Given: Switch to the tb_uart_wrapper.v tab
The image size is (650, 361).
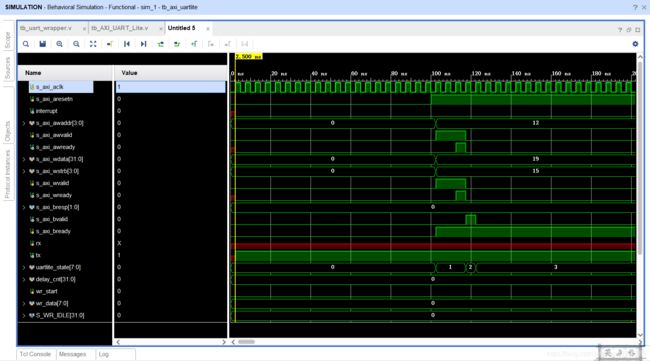Looking at the screenshot, I should [x=46, y=28].
